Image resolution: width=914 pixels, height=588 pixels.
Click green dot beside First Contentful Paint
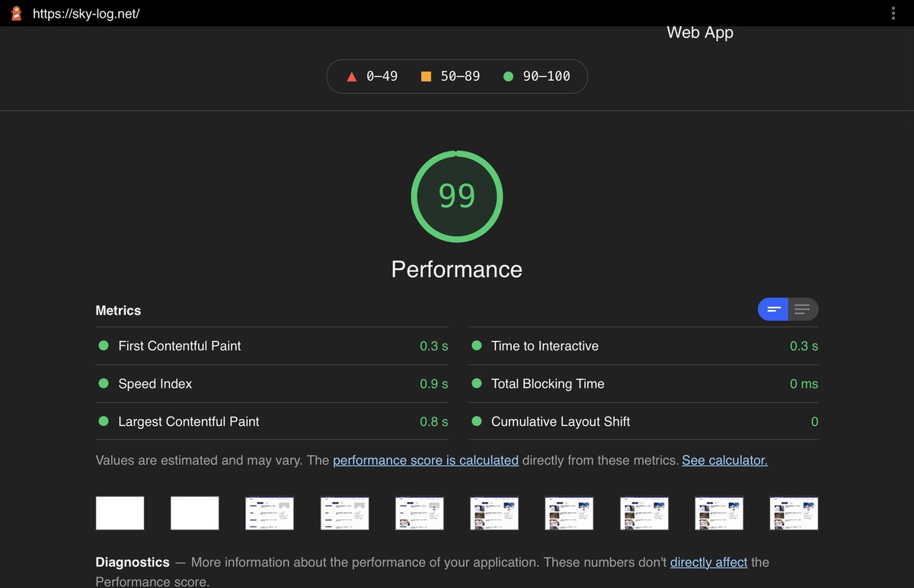pos(104,346)
